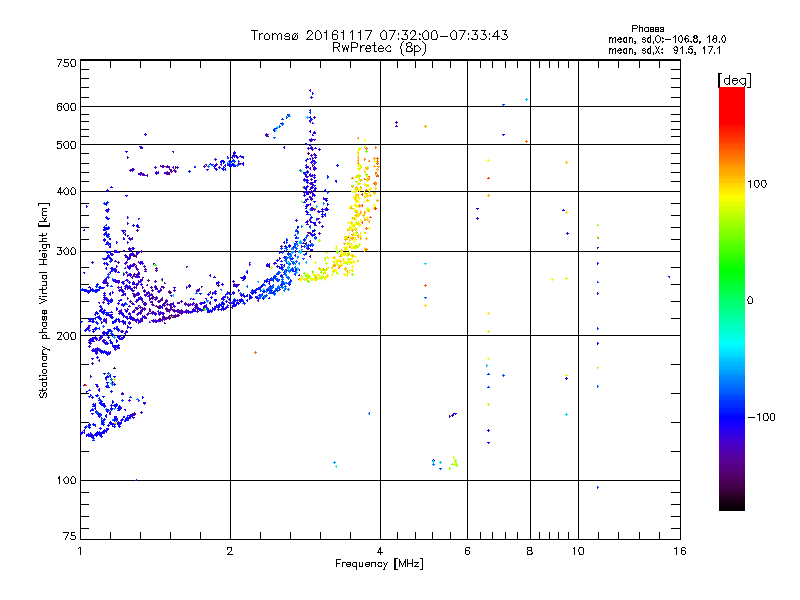Click the x-axis tick label 10
The height and width of the screenshot is (600, 800).
578,551
